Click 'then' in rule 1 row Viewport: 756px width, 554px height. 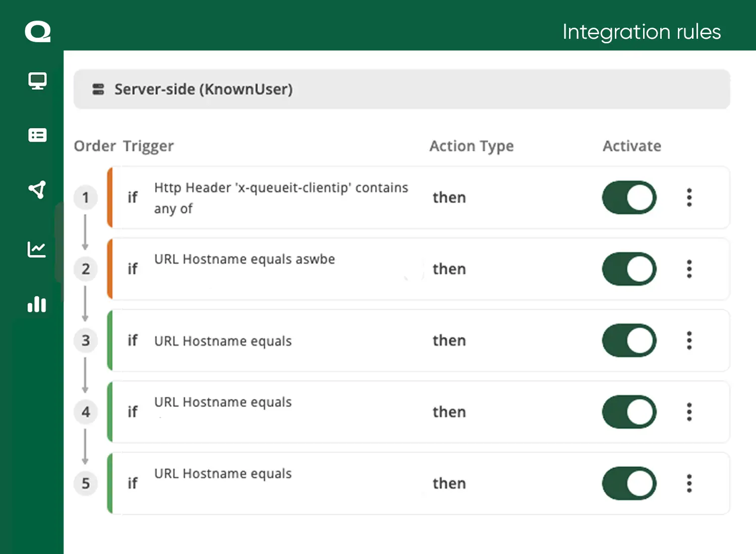click(x=449, y=197)
